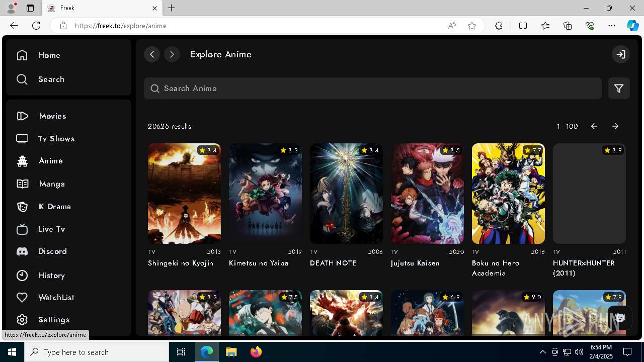Click the DEATH NOTE title text
644x362 pixels.
333,263
